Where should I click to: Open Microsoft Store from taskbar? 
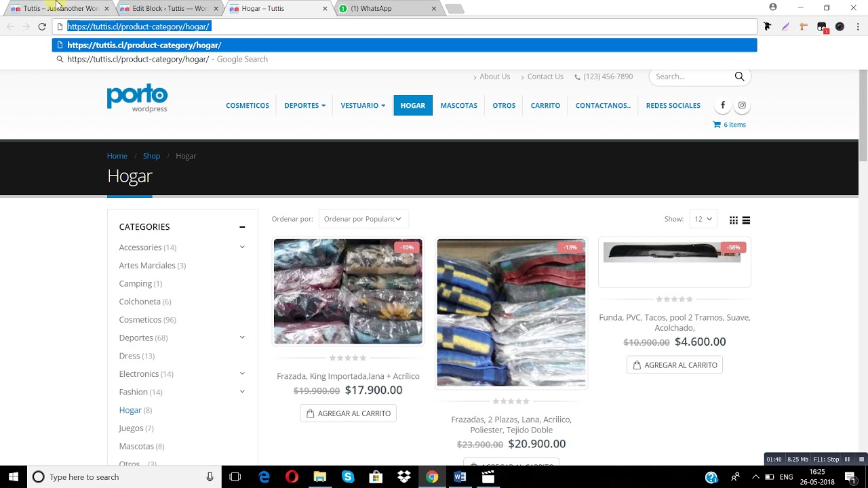tap(376, 477)
